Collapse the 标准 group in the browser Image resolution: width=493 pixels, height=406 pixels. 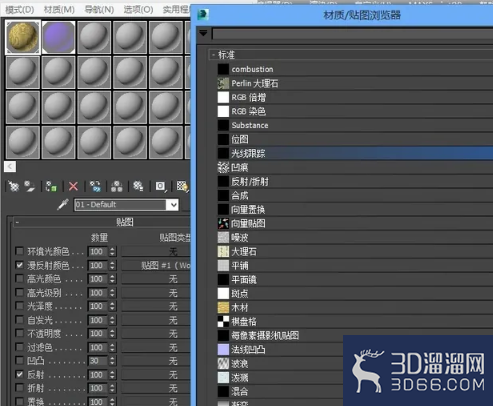pos(213,55)
